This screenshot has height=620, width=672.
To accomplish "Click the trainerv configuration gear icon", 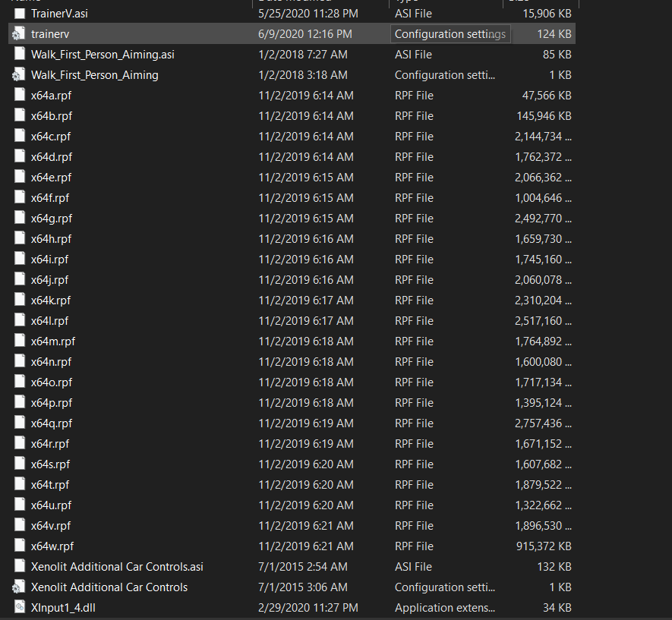I will (17, 34).
